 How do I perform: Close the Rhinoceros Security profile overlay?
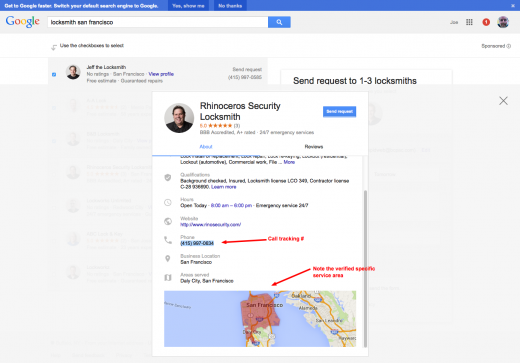tap(503, 101)
